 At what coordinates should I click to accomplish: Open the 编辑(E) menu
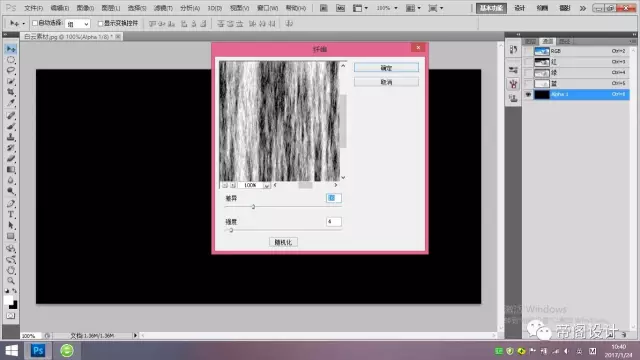click(x=60, y=8)
